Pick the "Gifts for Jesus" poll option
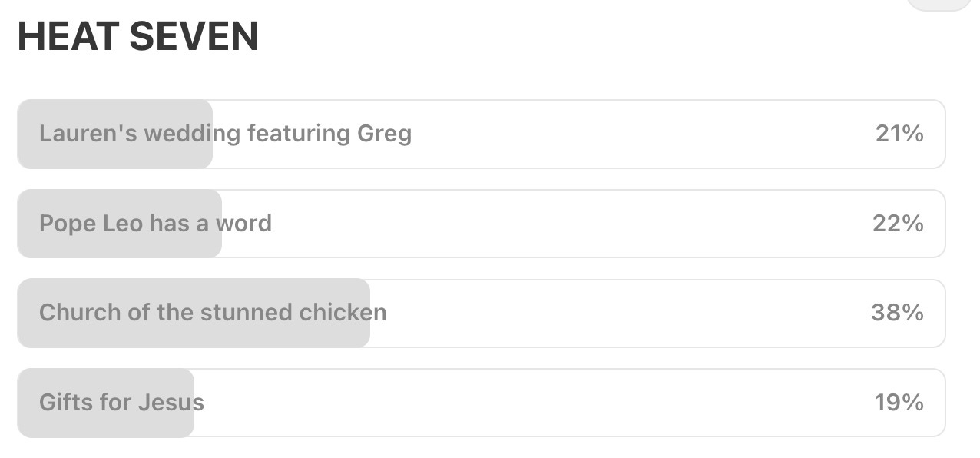 pos(481,403)
